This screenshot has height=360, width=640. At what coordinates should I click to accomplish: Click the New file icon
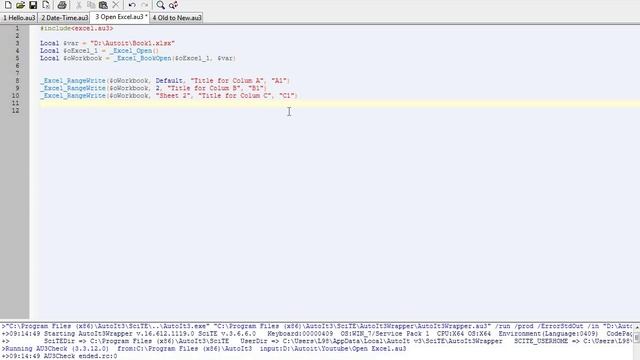[x=8, y=5]
